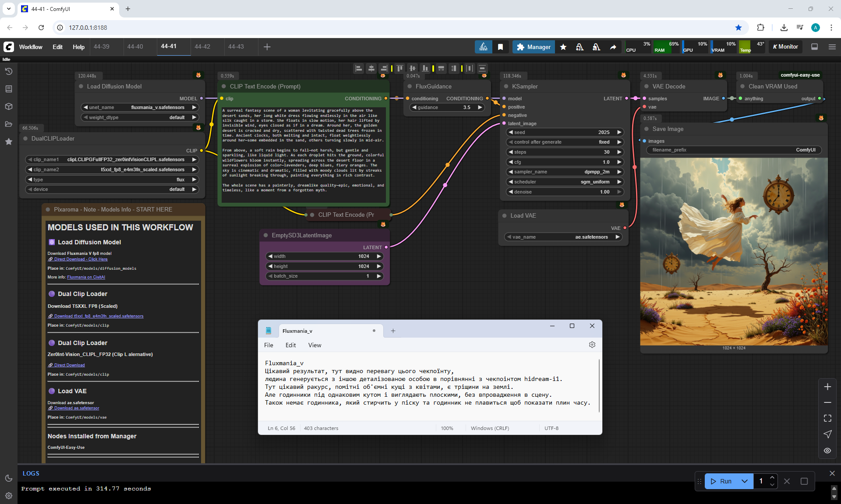Toggle the bottom panel icon
The image size is (841, 504).
click(x=814, y=47)
